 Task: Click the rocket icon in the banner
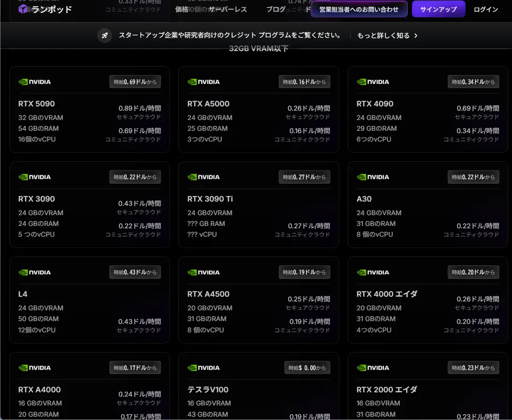pos(105,36)
